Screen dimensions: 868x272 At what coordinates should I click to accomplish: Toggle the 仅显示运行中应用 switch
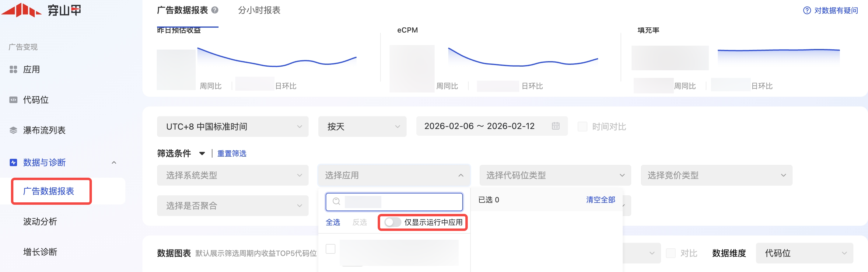pos(392,222)
